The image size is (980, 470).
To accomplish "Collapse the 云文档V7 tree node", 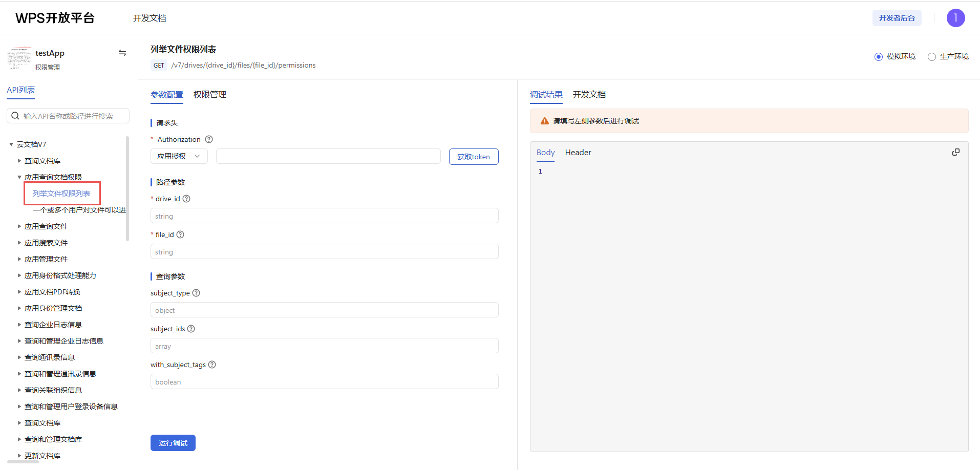I will 11,144.
